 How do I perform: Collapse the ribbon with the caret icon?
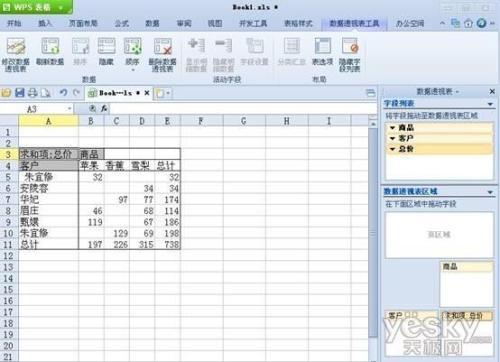442,23
